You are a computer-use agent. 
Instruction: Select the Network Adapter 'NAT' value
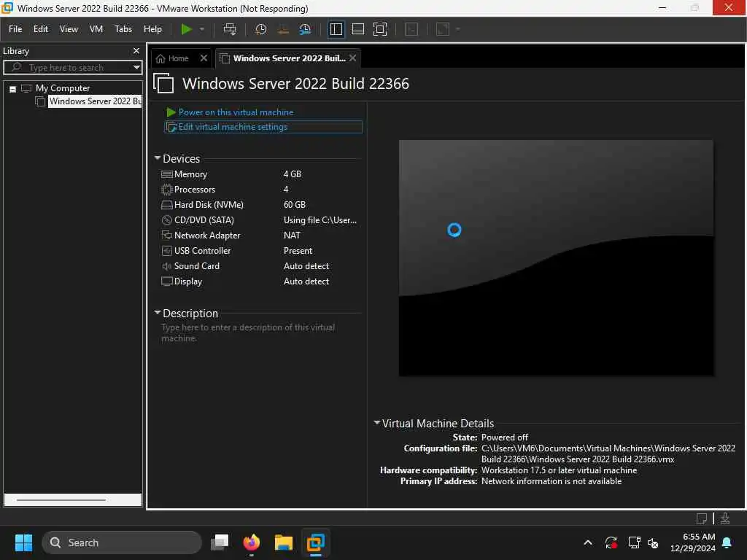pyautogui.click(x=292, y=236)
